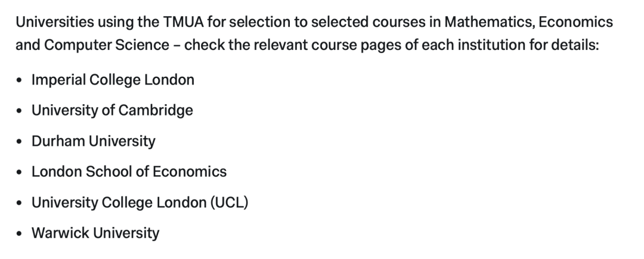Click the bullet beside University College London

[20, 204]
